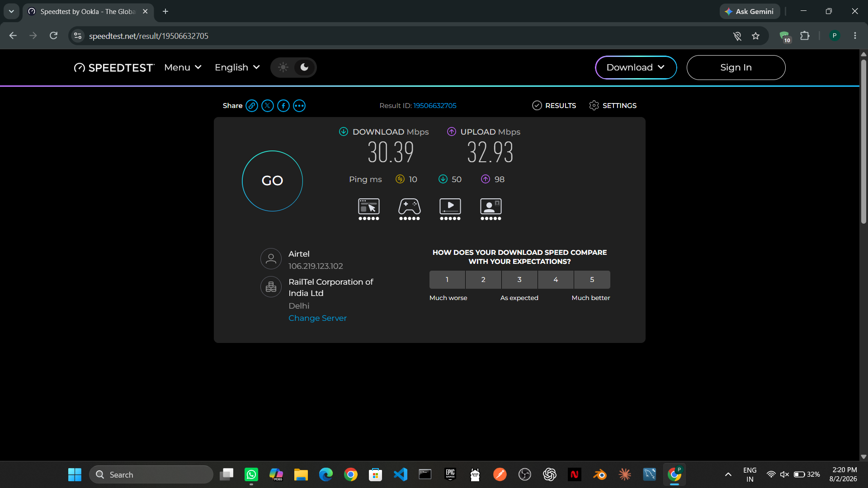Open Microsoft Edge from the taskbar
The height and width of the screenshot is (488, 868).
pos(326,474)
